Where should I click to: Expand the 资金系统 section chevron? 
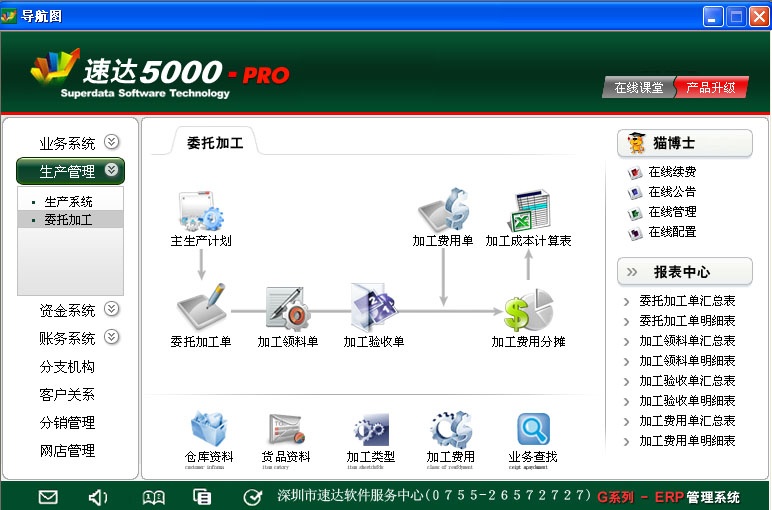click(x=112, y=309)
